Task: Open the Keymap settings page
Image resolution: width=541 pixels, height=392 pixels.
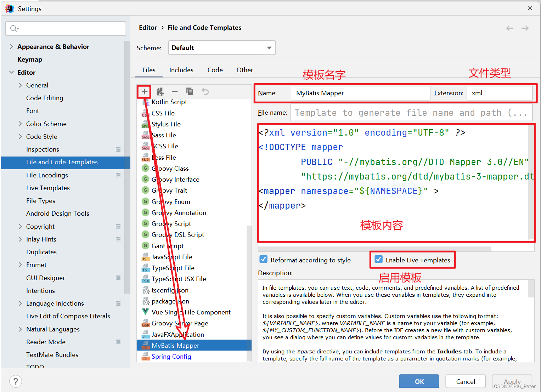Action: tap(30, 59)
